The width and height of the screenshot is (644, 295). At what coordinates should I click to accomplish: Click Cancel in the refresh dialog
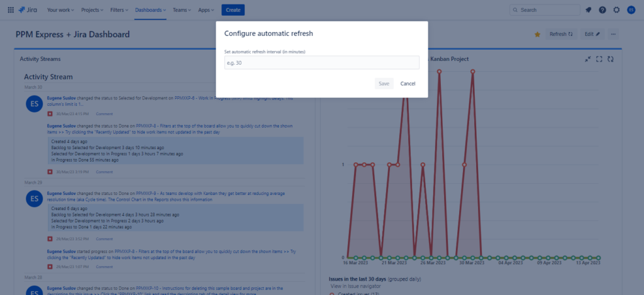[x=408, y=84]
